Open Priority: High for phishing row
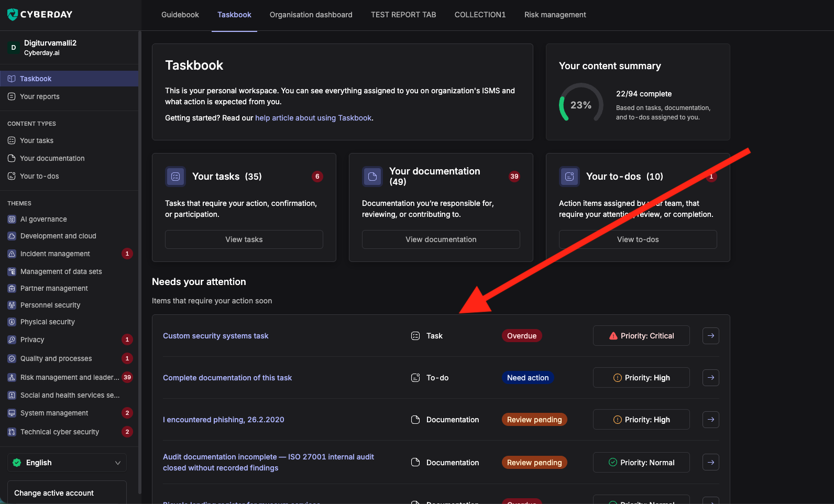The width and height of the screenshot is (834, 504). coord(641,420)
